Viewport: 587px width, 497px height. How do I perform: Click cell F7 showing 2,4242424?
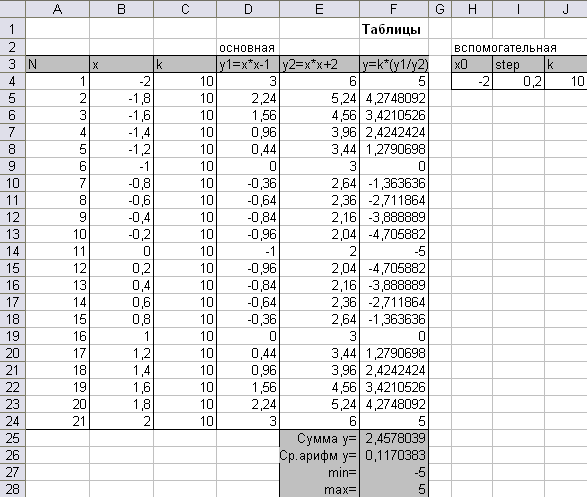tap(394, 132)
